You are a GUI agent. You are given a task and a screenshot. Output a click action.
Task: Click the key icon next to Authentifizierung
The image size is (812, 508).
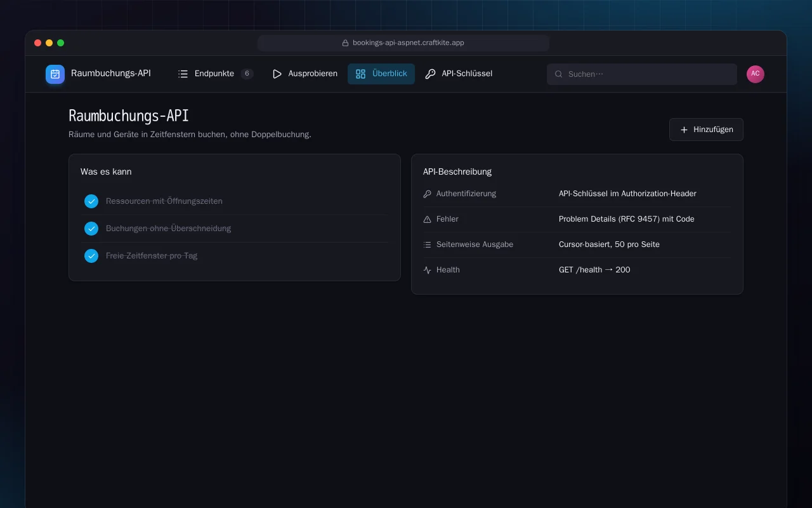tap(428, 194)
